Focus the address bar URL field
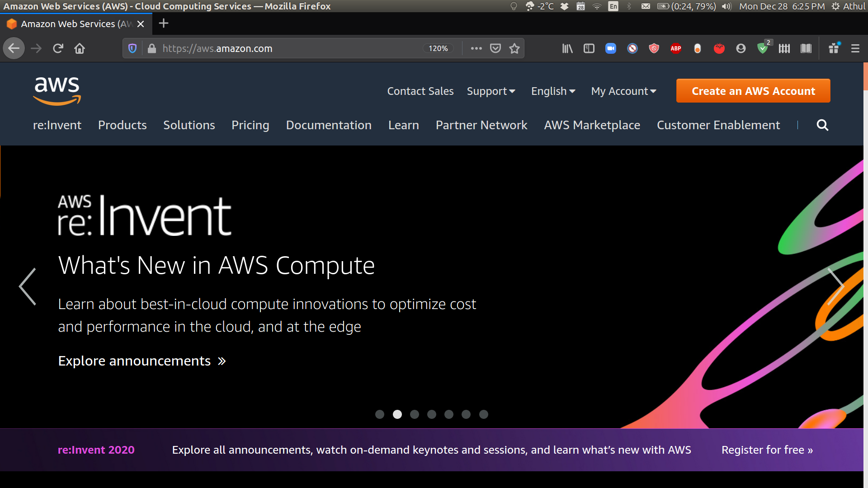The height and width of the screenshot is (488, 868). (x=289, y=48)
